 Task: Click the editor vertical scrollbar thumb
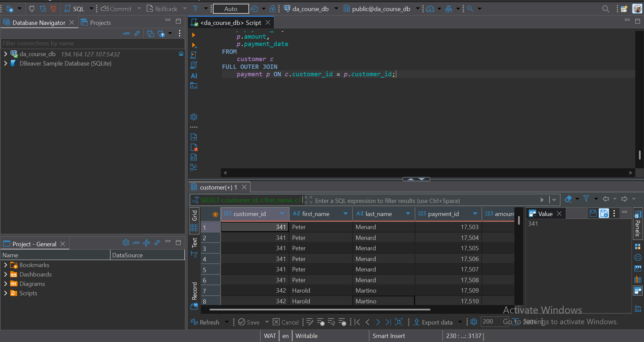639,155
